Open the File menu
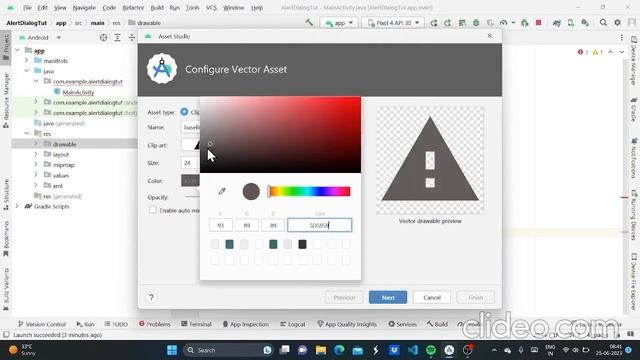 27,8
